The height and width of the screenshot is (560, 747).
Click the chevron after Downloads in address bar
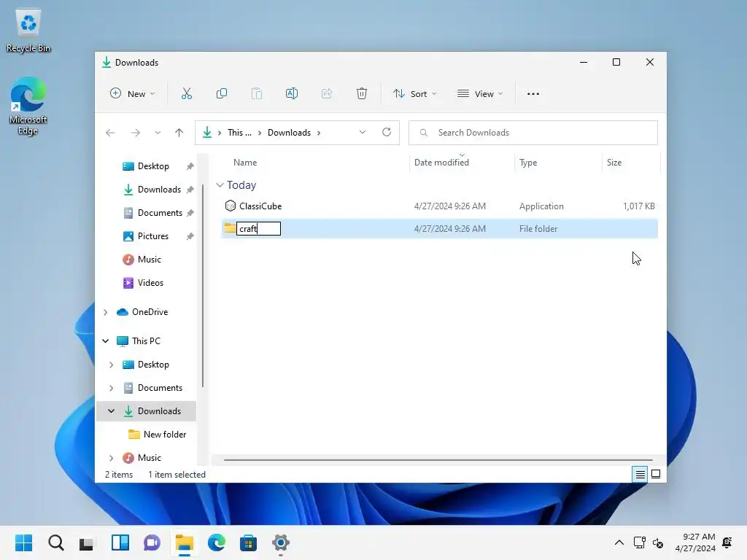tap(319, 133)
